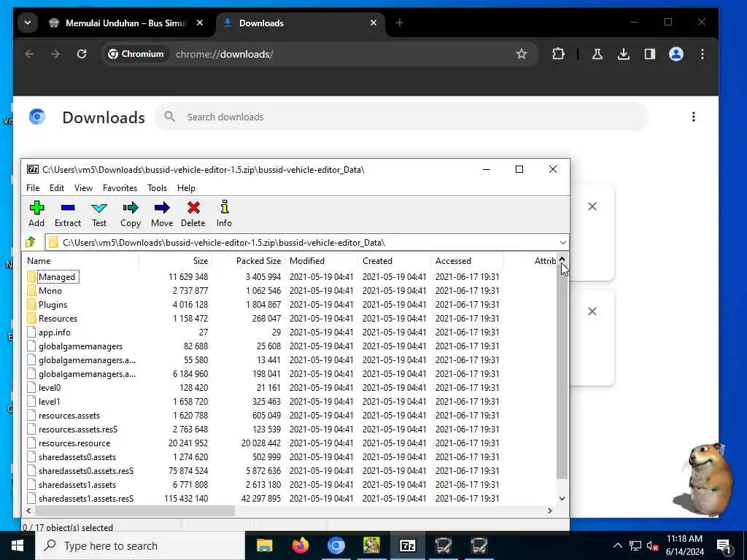
Task: Open a new Chromium tab
Action: pyautogui.click(x=399, y=23)
